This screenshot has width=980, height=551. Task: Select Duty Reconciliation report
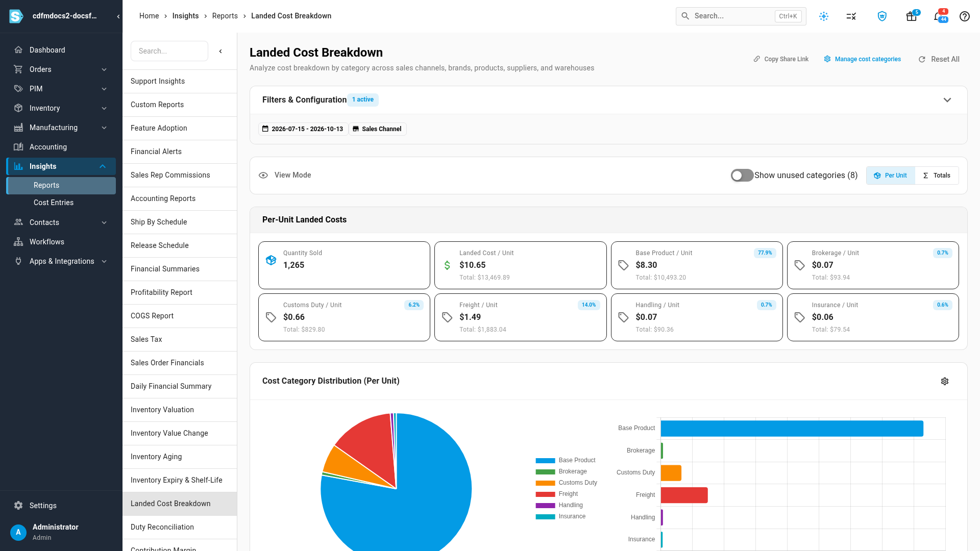tap(180, 527)
